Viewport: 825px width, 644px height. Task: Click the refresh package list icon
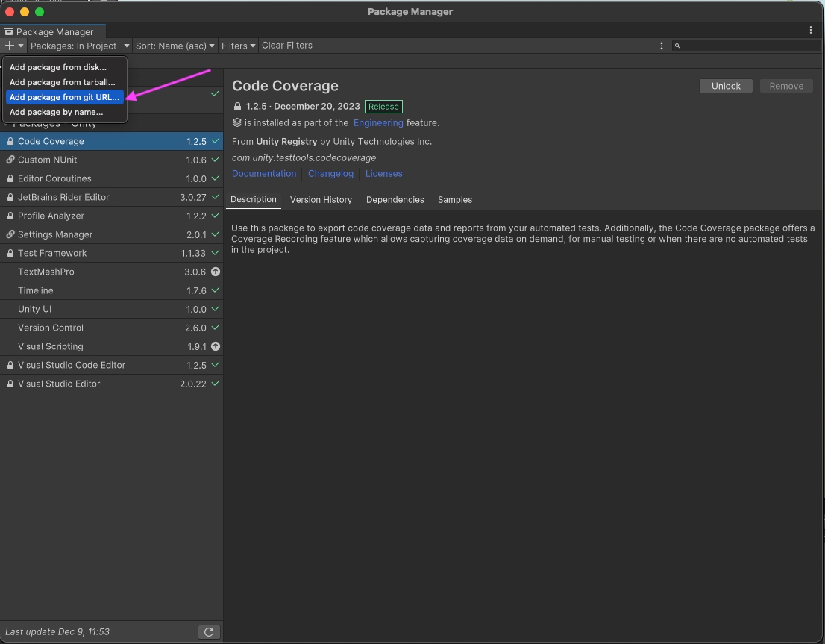click(x=209, y=632)
